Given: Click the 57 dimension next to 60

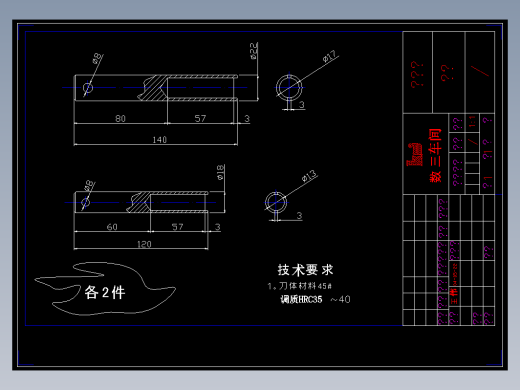Looking at the screenshot, I should (177, 227).
